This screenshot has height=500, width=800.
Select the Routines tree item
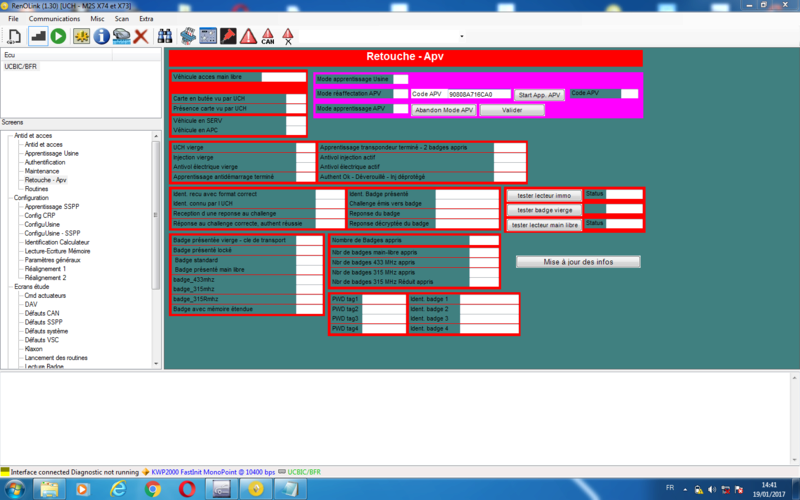36,189
